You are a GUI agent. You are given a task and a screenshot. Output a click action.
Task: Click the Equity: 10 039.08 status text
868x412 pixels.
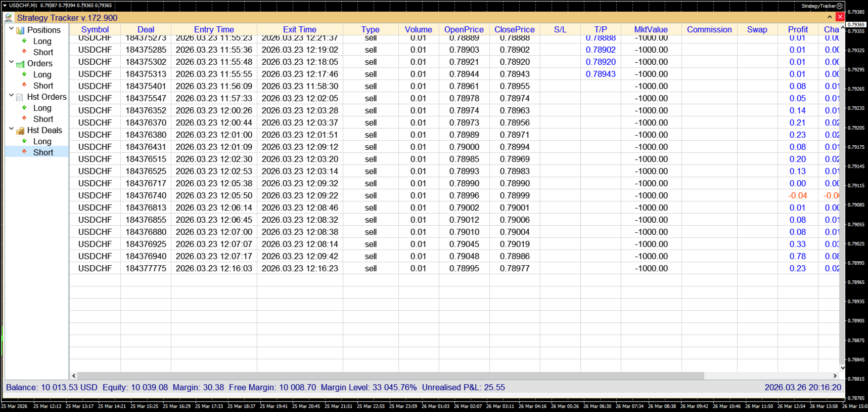tap(135, 387)
